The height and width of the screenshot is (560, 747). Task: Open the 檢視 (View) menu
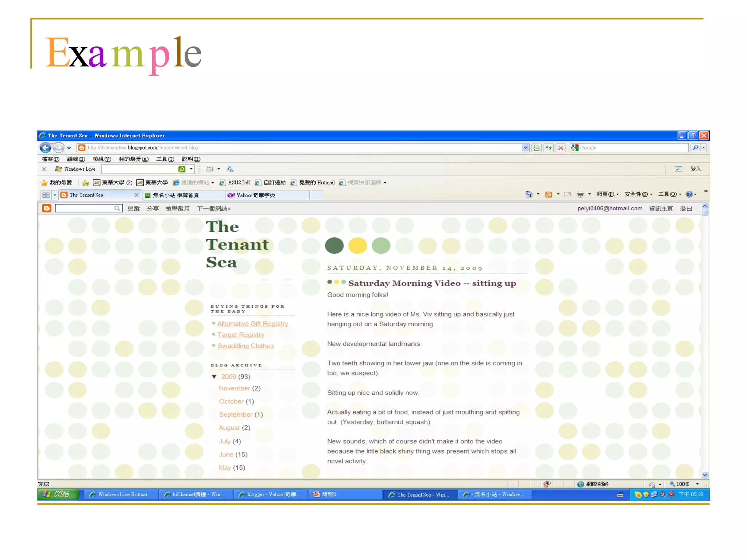(x=101, y=159)
